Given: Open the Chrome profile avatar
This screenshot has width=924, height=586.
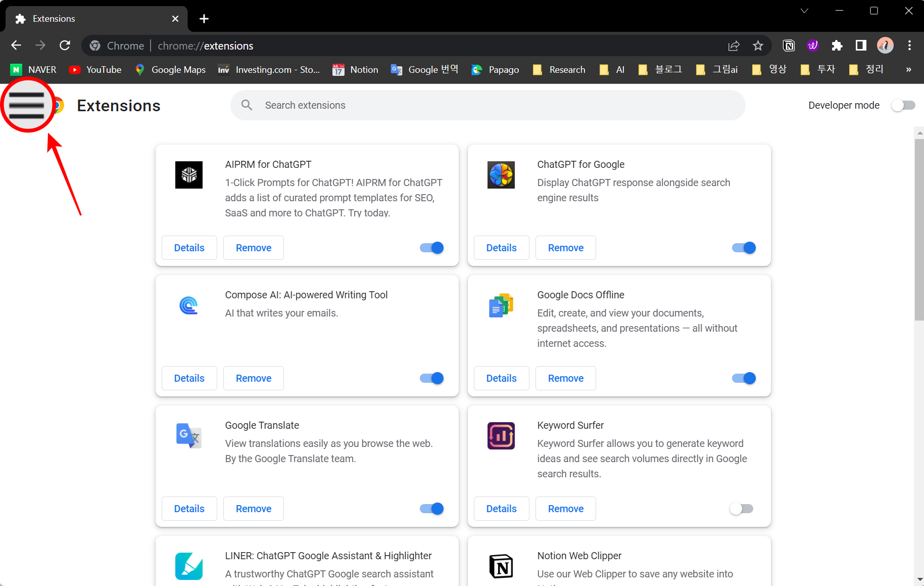Looking at the screenshot, I should click(885, 46).
